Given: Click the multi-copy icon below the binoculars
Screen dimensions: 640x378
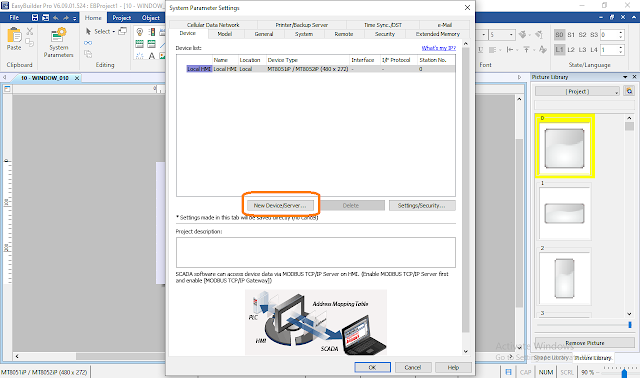Looking at the screenshot, I should click(88, 54).
